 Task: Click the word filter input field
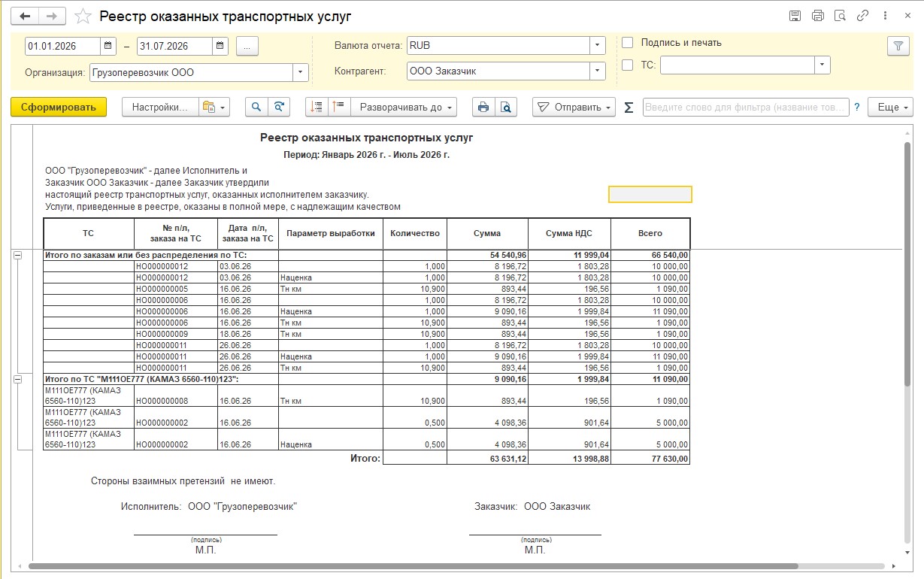(x=746, y=108)
